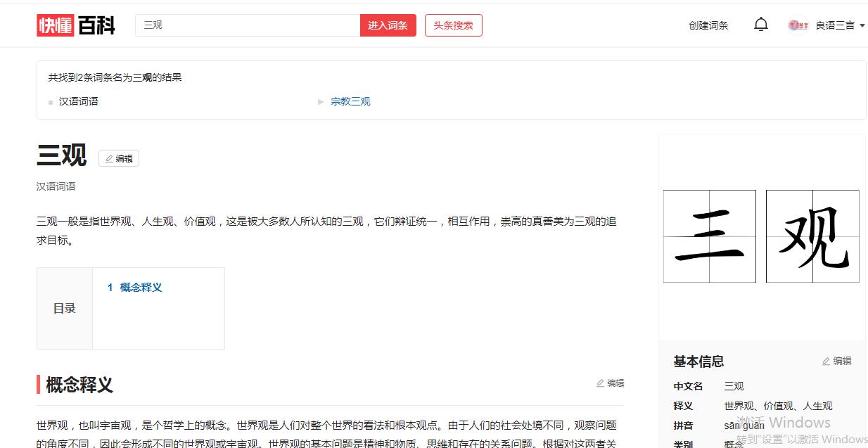Click the 进入词条 button
This screenshot has width=868, height=448.
click(388, 24)
